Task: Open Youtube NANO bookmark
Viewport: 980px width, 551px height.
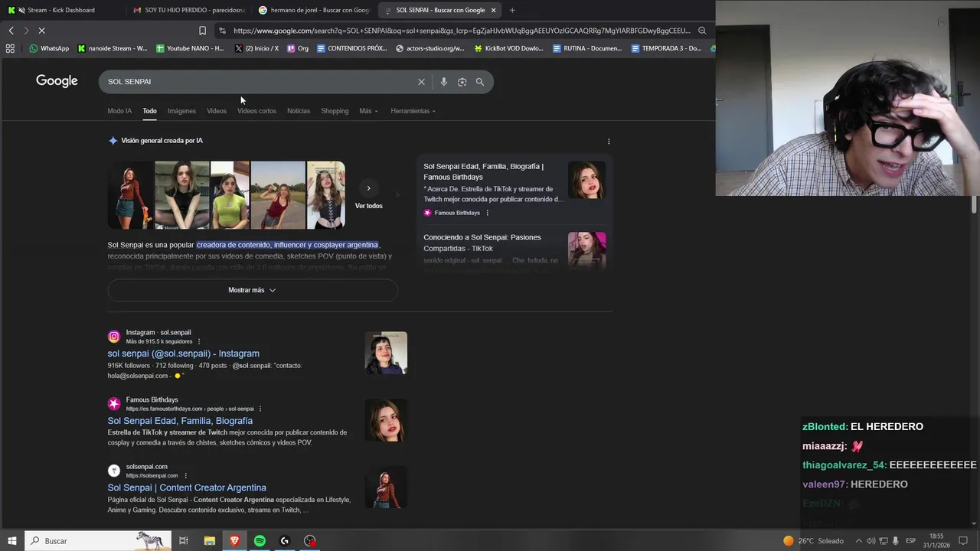Action: [190, 48]
